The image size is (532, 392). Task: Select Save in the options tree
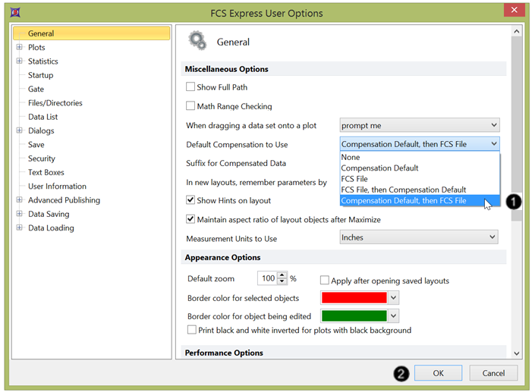[36, 145]
